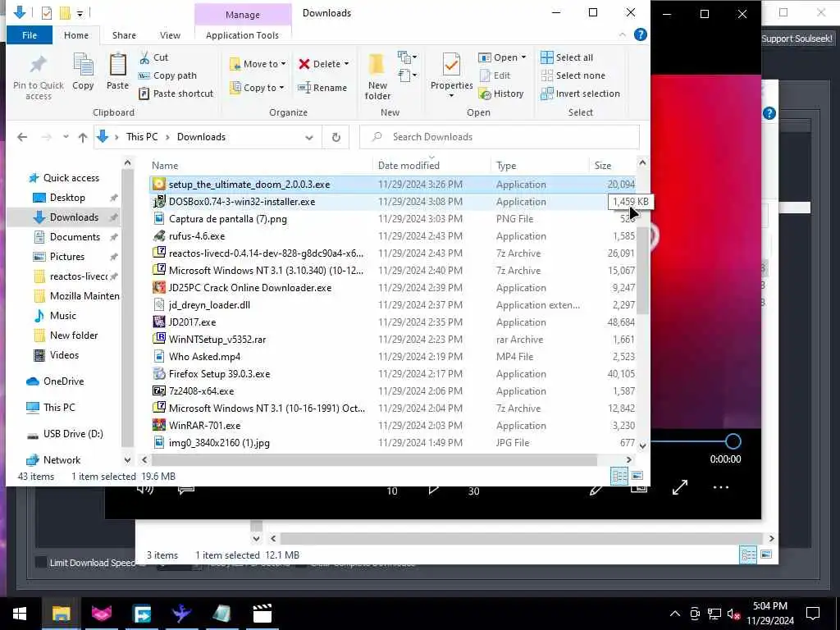Viewport: 840px width, 630px height.
Task: Click the Rename command
Action: pyautogui.click(x=322, y=88)
